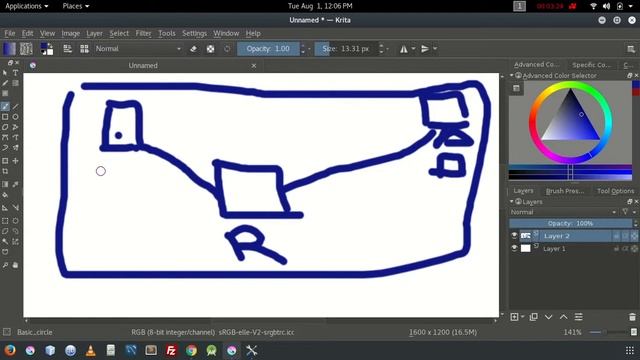Viewport: 640px width, 360px height.
Task: Switch to the Brush Presets docker tab
Action: point(565,191)
